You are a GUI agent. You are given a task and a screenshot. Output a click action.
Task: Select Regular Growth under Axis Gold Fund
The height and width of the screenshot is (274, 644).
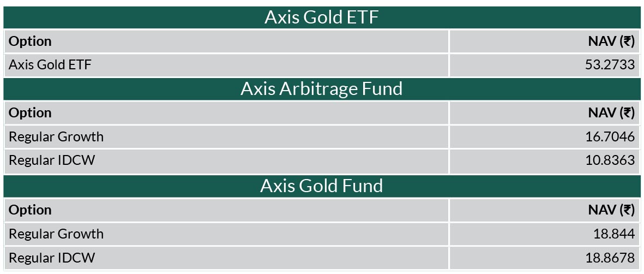(x=56, y=234)
